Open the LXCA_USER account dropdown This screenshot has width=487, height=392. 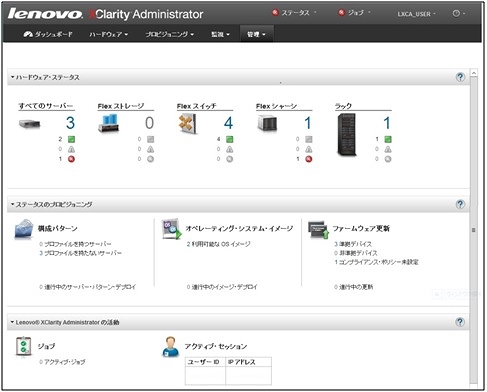click(416, 14)
